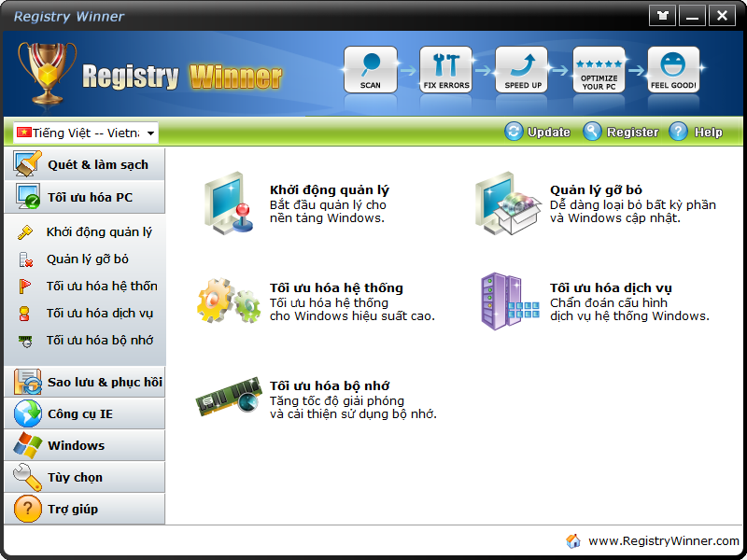Click the FIX ERRORS tools icon
Image resolution: width=747 pixels, height=560 pixels.
point(446,69)
